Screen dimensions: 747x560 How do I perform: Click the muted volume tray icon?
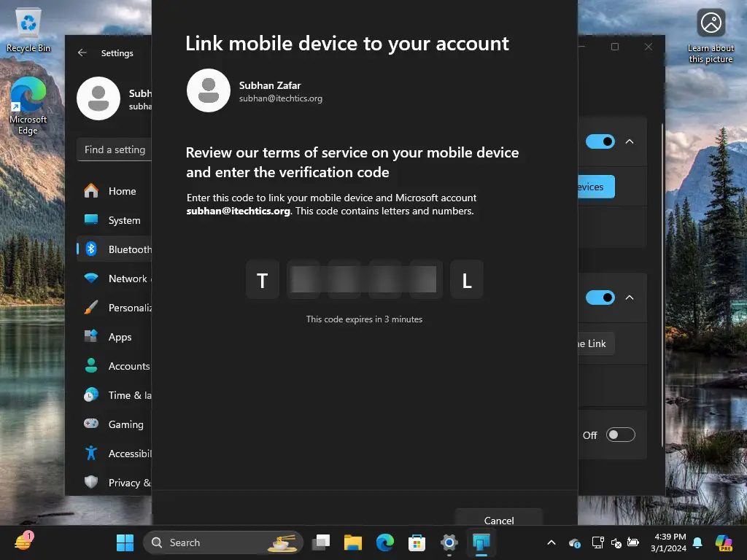tap(616, 542)
